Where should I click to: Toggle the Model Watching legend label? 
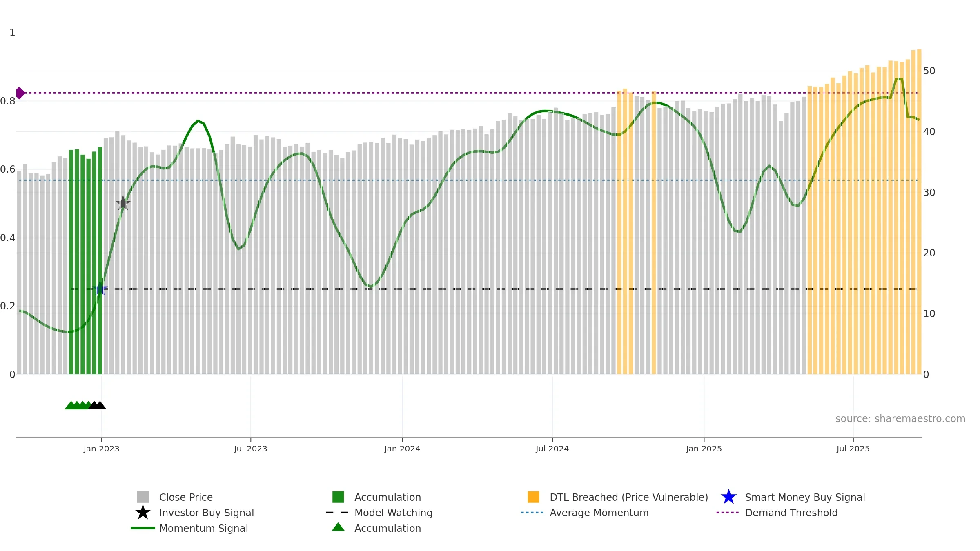click(393, 513)
